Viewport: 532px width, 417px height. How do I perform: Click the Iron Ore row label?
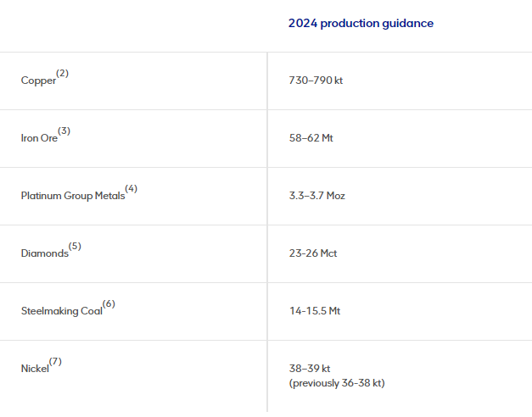click(39, 138)
